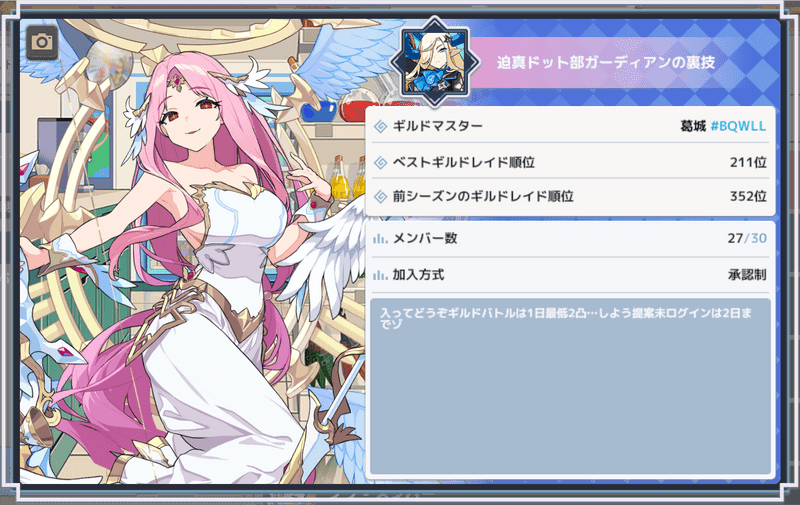The image size is (800, 505).
Task: Open the guild emblem avatar portrait
Action: click(434, 62)
